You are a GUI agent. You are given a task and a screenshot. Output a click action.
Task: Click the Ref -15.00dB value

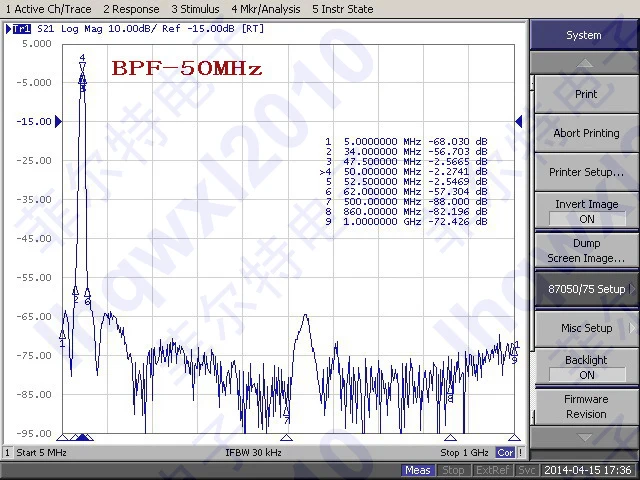click(x=198, y=29)
